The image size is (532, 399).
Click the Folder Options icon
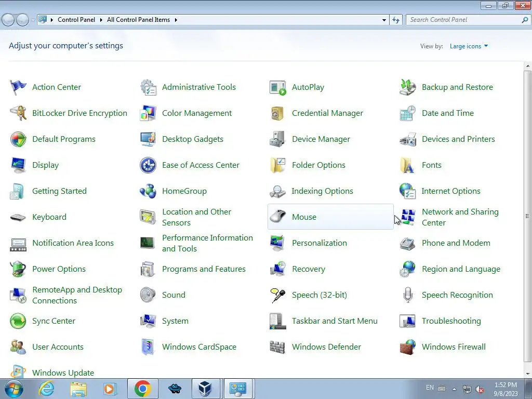(x=277, y=165)
